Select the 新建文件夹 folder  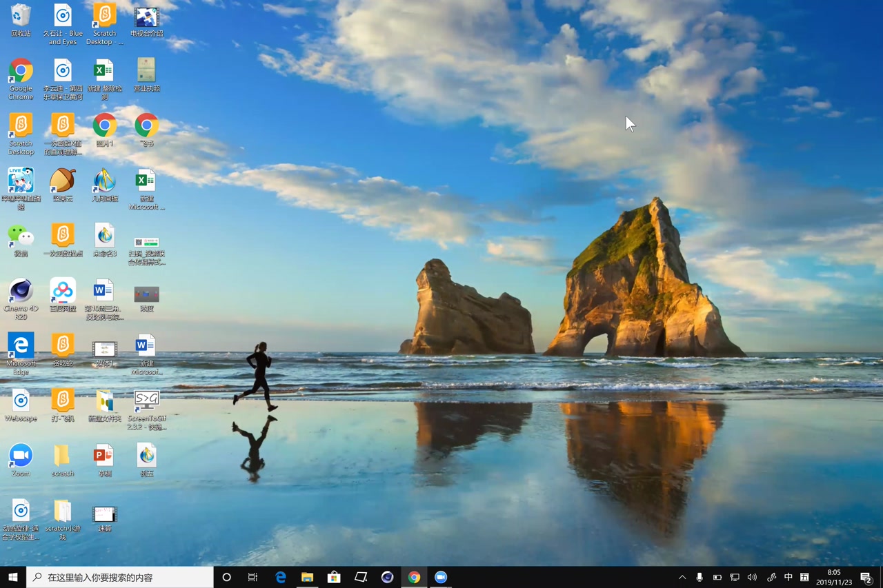(105, 406)
